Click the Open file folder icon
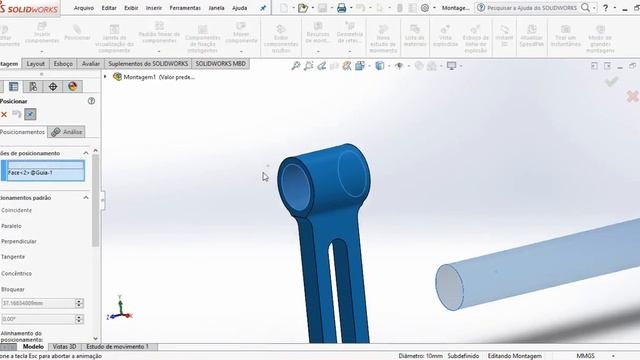 [x=302, y=8]
